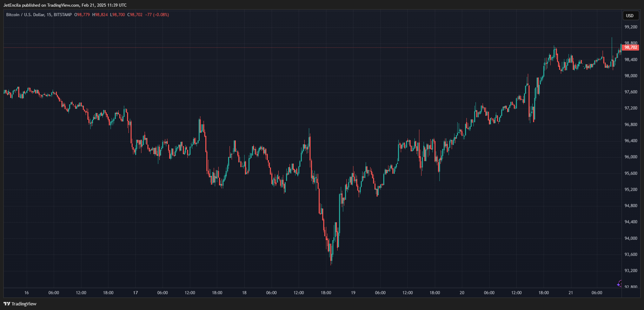This screenshot has width=644, height=310.
Task: Click the BITSTAMP exchange label in legend
Action: click(x=63, y=15)
